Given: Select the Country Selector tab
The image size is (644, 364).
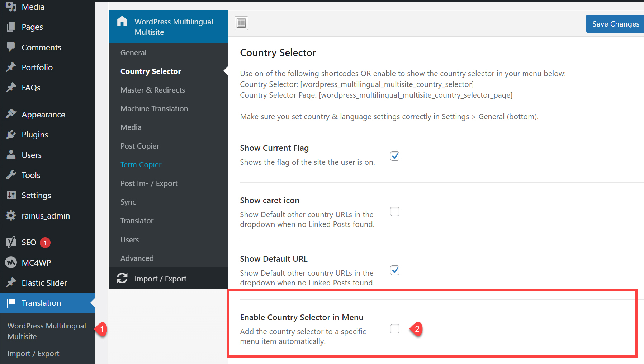Looking at the screenshot, I should click(x=168, y=71).
